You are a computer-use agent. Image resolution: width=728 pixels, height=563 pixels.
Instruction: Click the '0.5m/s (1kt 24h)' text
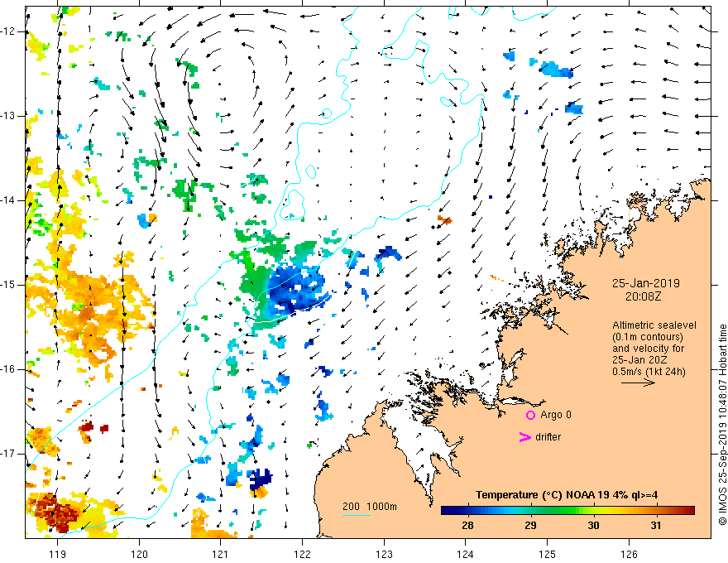(x=649, y=372)
